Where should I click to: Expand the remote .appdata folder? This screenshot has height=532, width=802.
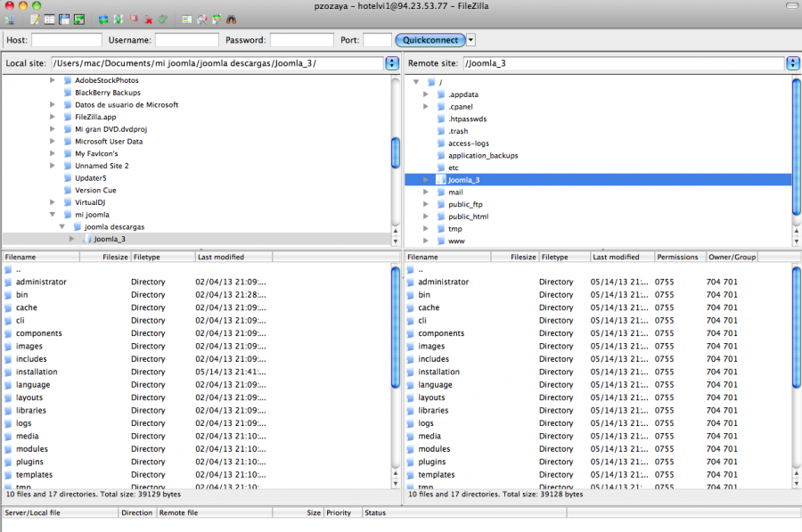click(x=426, y=94)
